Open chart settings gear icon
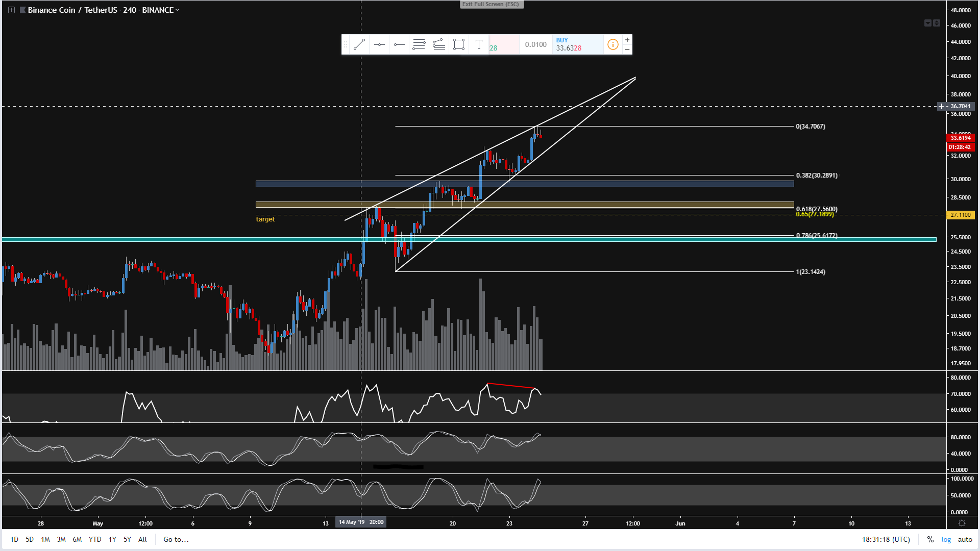980x551 pixels. pyautogui.click(x=962, y=523)
